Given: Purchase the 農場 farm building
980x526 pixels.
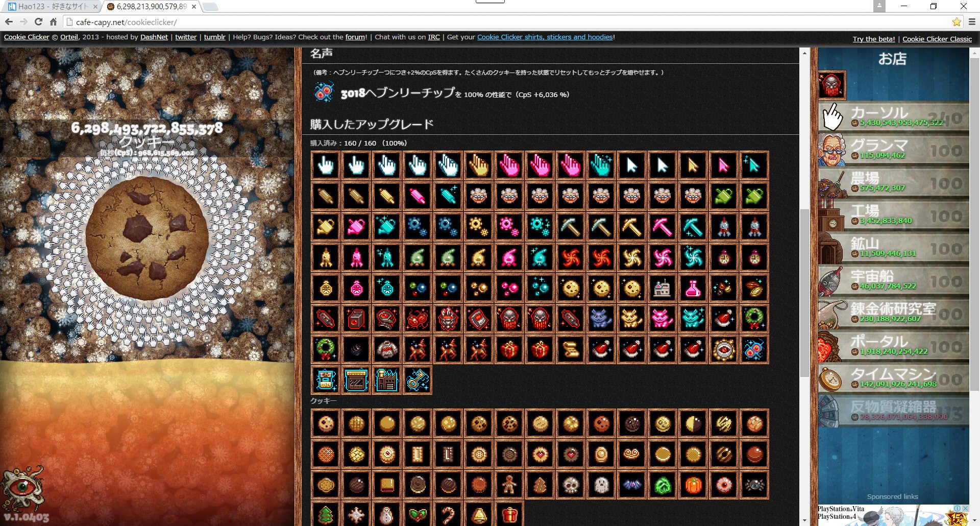Looking at the screenshot, I should point(893,183).
